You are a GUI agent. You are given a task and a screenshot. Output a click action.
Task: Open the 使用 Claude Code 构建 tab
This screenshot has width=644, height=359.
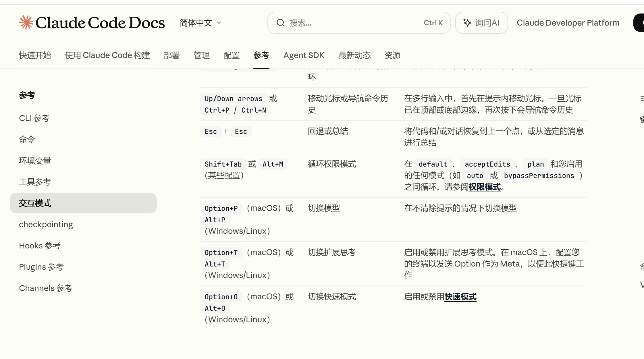click(x=107, y=55)
